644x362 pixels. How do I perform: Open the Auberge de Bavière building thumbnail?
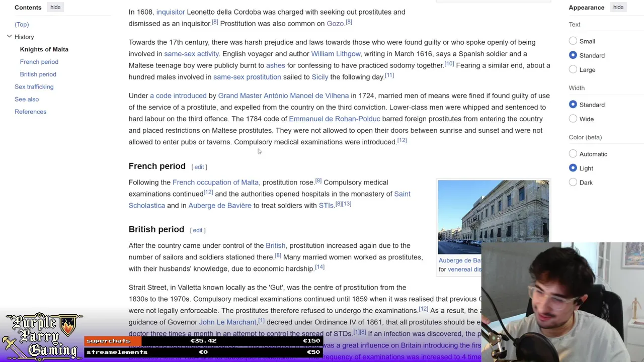pyautogui.click(x=493, y=217)
